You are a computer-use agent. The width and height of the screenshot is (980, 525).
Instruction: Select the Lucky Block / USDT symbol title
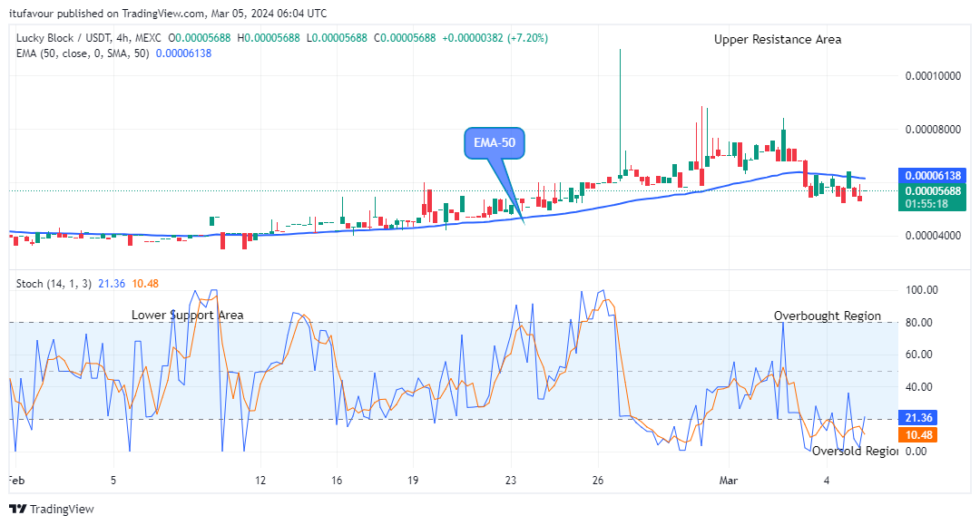(88, 38)
